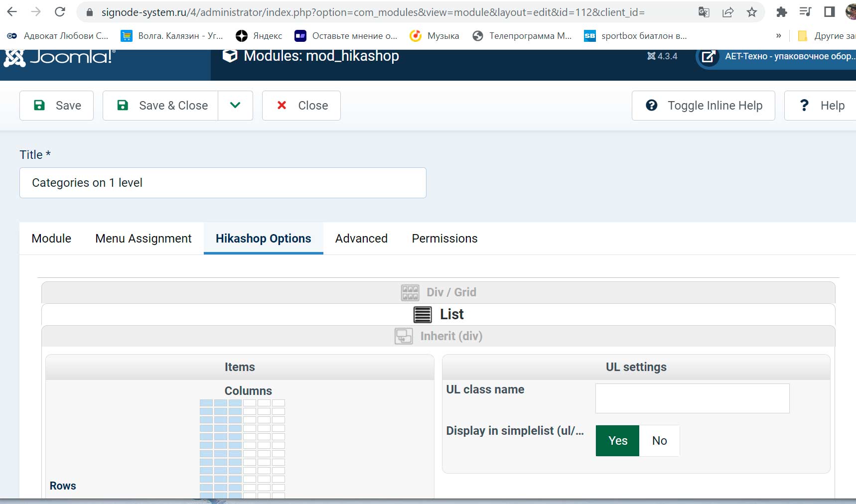856x504 pixels.
Task: Click the Save button
Action: point(57,106)
